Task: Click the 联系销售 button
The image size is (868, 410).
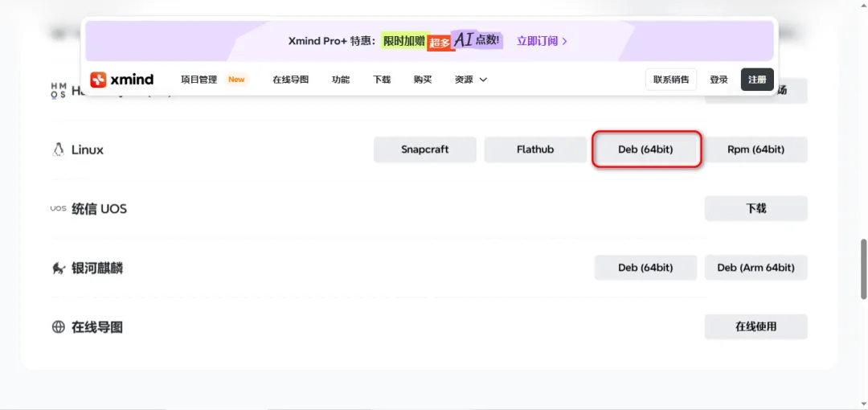Action: pos(671,80)
